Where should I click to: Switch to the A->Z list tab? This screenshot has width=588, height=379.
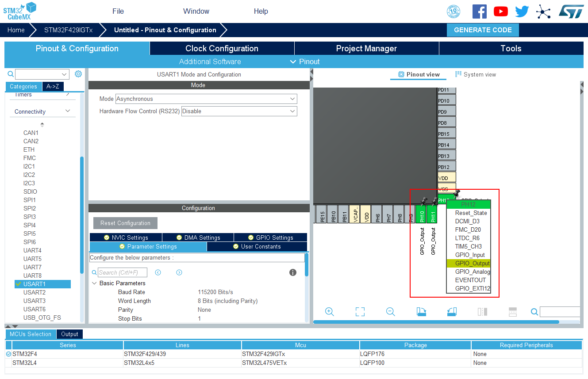point(53,86)
